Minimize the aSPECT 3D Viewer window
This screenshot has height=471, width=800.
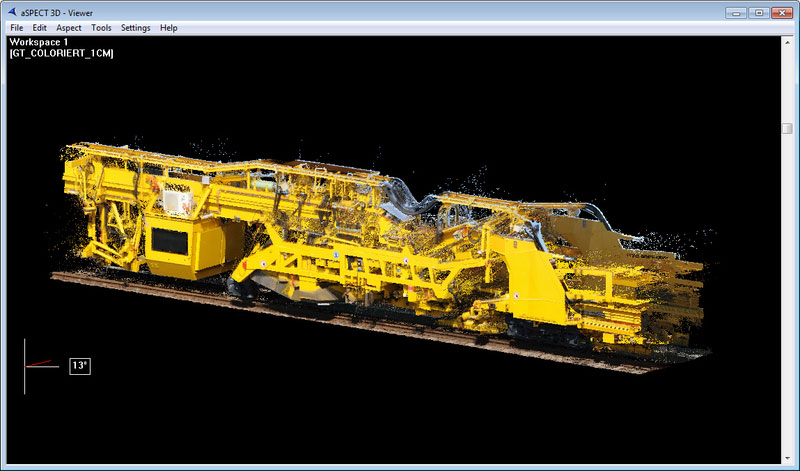point(736,12)
